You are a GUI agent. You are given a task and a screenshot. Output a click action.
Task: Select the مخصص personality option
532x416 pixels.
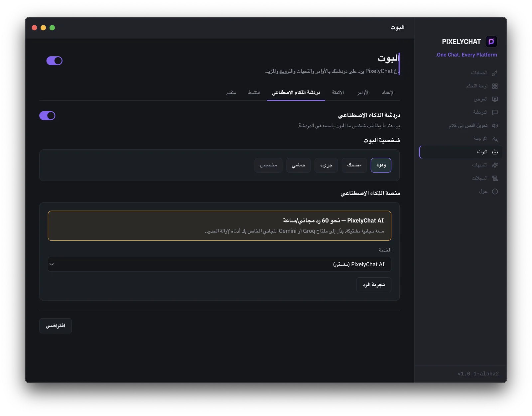(x=268, y=165)
